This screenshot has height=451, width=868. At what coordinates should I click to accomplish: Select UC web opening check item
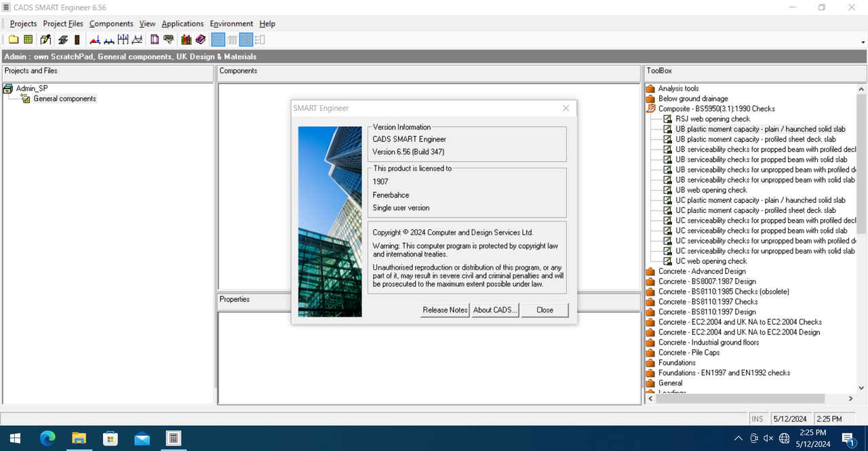(x=711, y=261)
